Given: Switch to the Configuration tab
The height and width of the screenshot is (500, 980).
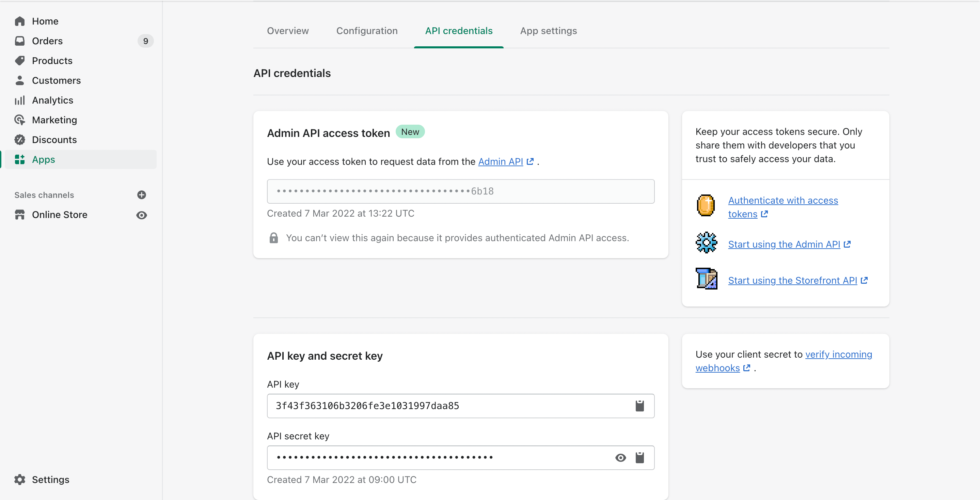Looking at the screenshot, I should coord(367,31).
